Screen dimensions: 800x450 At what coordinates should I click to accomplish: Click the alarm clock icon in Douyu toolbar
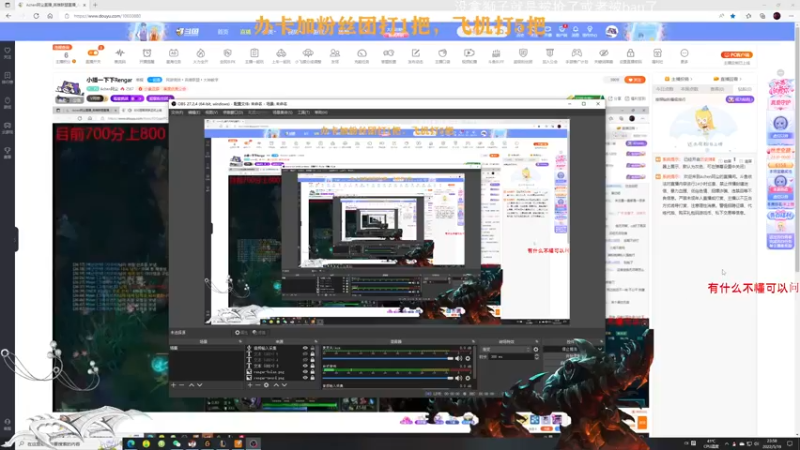click(147, 53)
